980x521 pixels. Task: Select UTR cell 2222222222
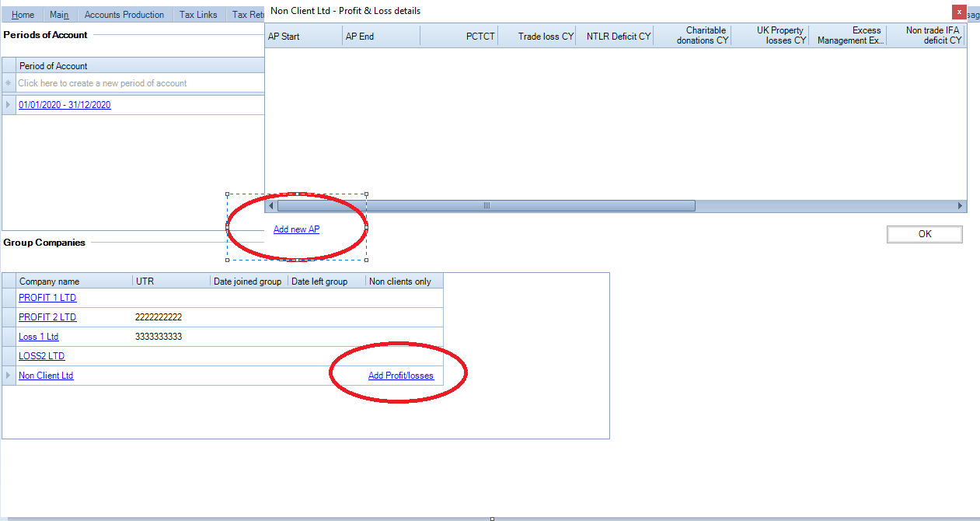(172, 317)
